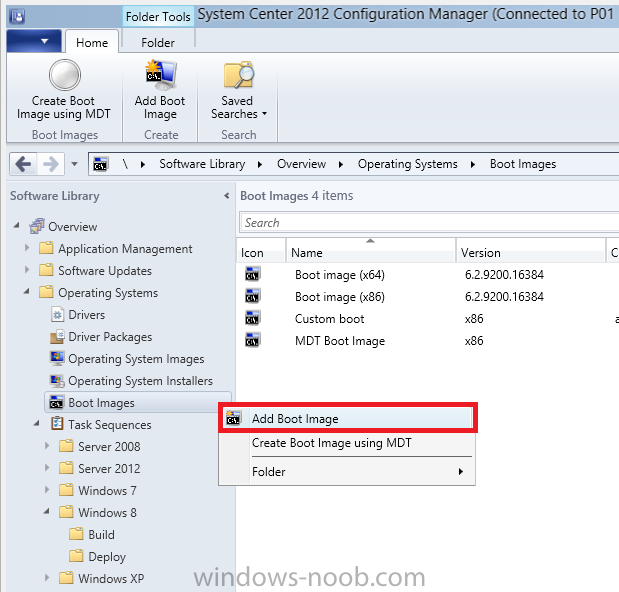Collapse Task Sequences tree node
Screen dimensions: 619x592
(37, 423)
